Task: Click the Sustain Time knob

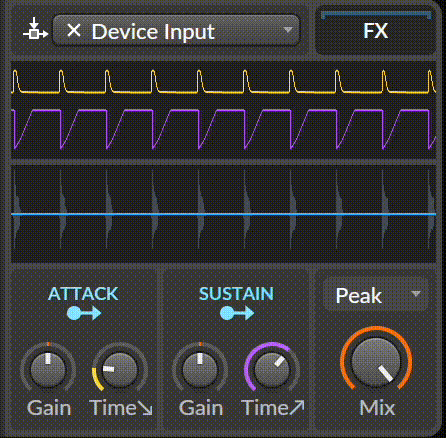Action: pos(272,368)
